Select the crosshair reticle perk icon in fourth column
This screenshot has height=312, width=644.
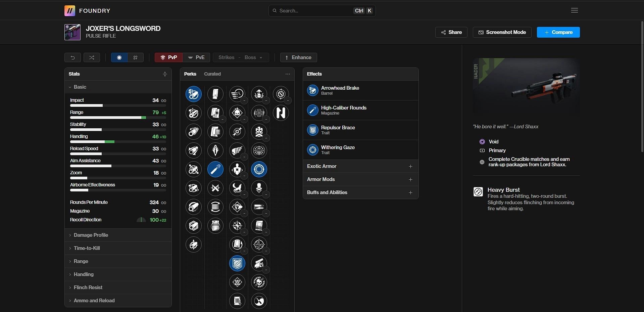coord(259,244)
